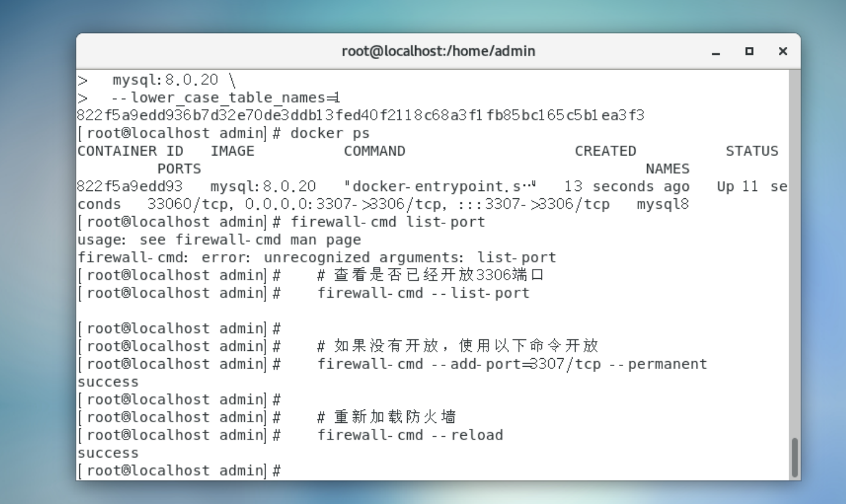Click the long container hash output line
This screenshot has height=504, width=846.
361,115
